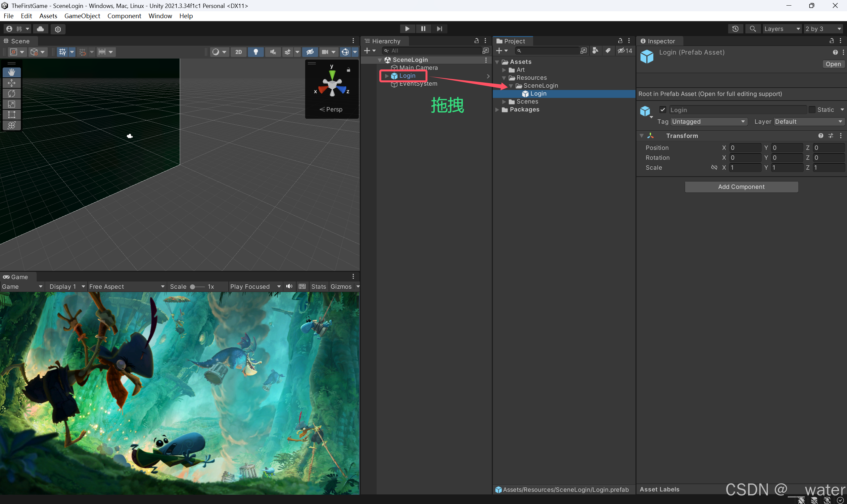
Task: Enable the Static checkbox
Action: (x=812, y=110)
